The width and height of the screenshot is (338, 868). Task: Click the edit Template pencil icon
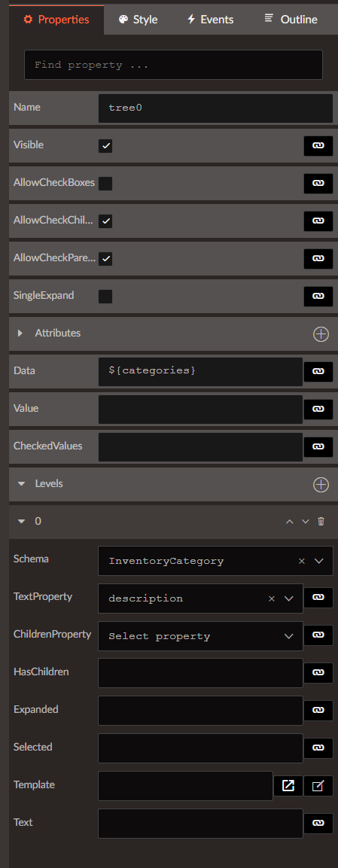pyautogui.click(x=318, y=785)
